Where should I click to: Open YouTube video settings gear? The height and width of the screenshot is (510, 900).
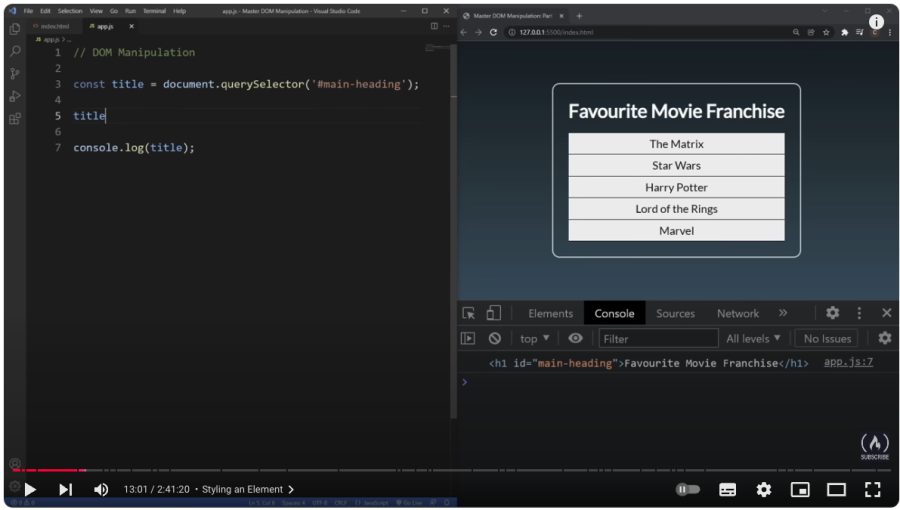(763, 489)
